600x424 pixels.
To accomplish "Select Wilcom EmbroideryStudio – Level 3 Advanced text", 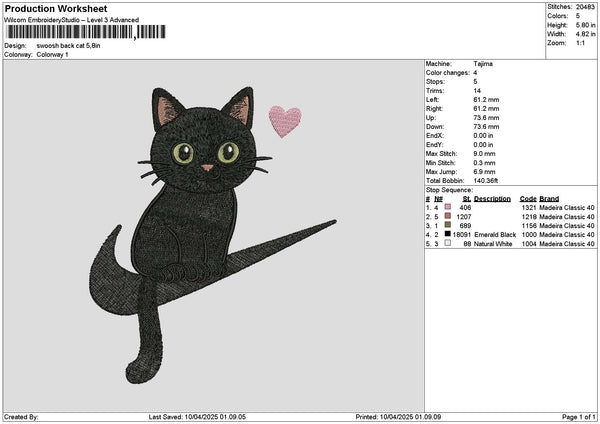I will pyautogui.click(x=72, y=20).
